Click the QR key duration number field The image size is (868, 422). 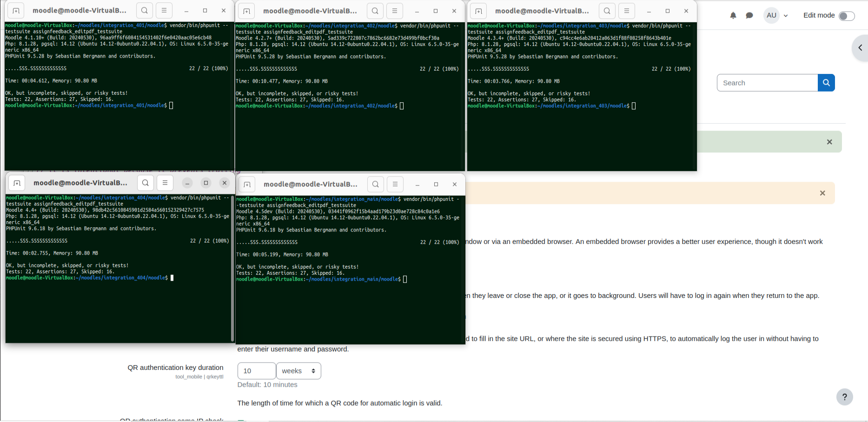coord(257,371)
